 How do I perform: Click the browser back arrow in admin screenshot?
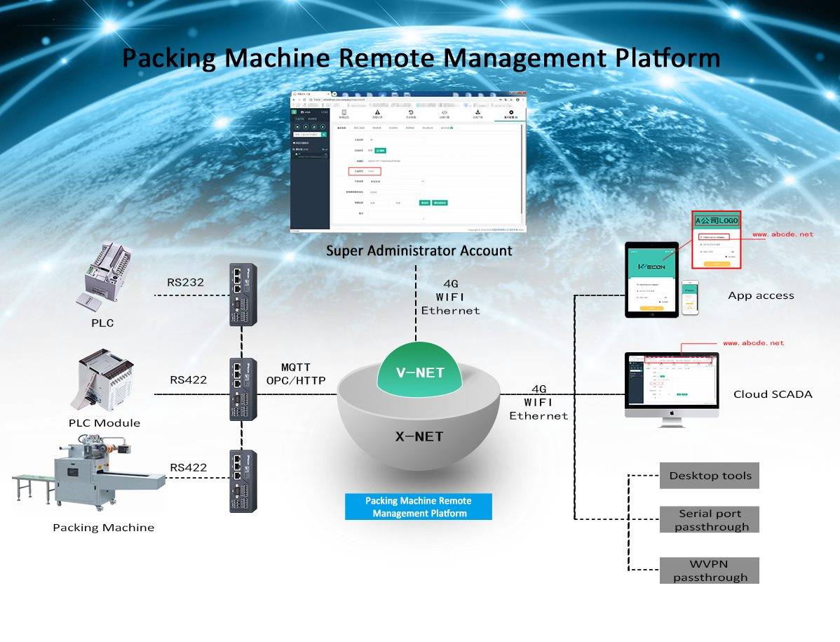(294, 100)
